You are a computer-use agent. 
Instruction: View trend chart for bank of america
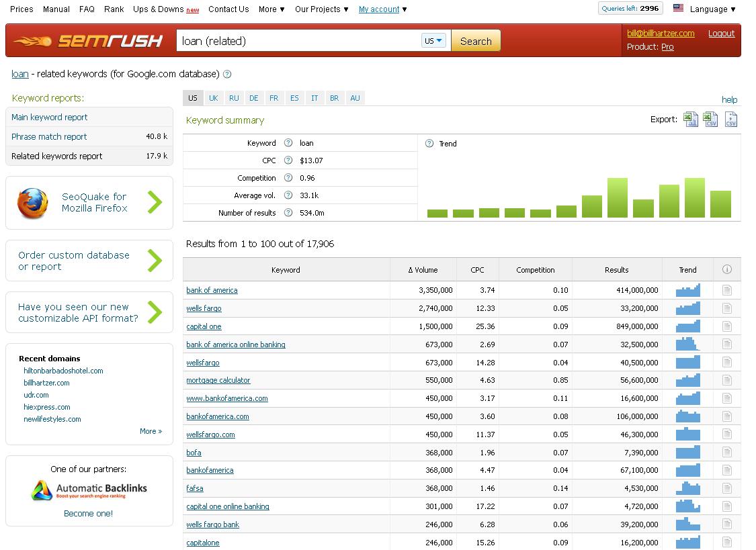pyautogui.click(x=688, y=290)
